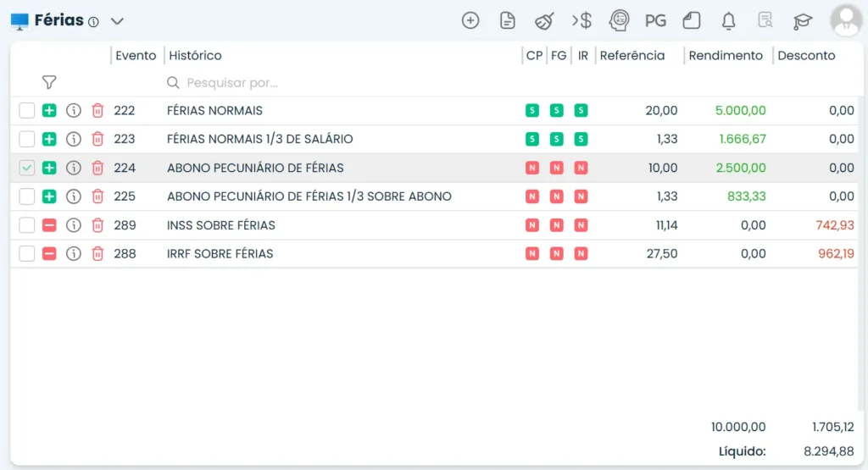Click the total rendimento 10.000,00
The image size is (868, 470).
[x=738, y=427]
